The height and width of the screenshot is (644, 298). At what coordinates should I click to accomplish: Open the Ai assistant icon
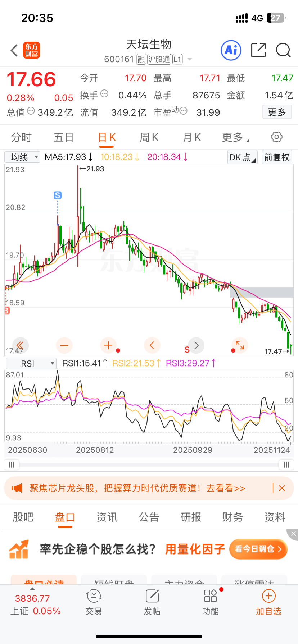(231, 50)
